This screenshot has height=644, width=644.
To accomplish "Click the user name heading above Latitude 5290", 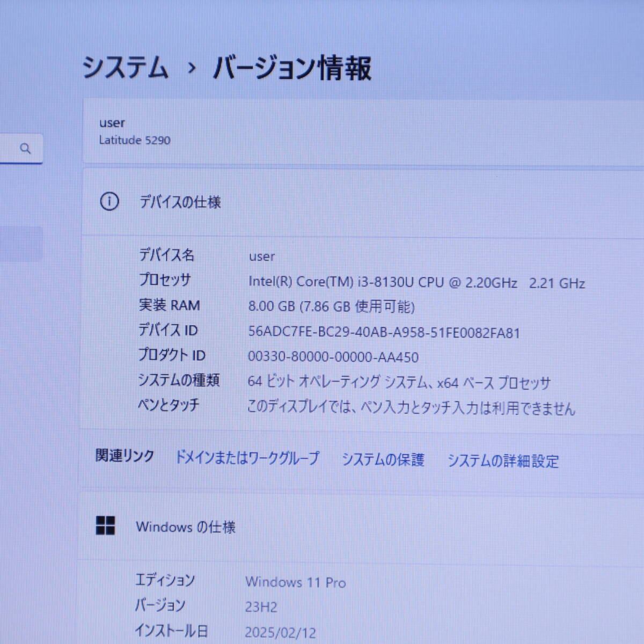I will click(x=112, y=123).
